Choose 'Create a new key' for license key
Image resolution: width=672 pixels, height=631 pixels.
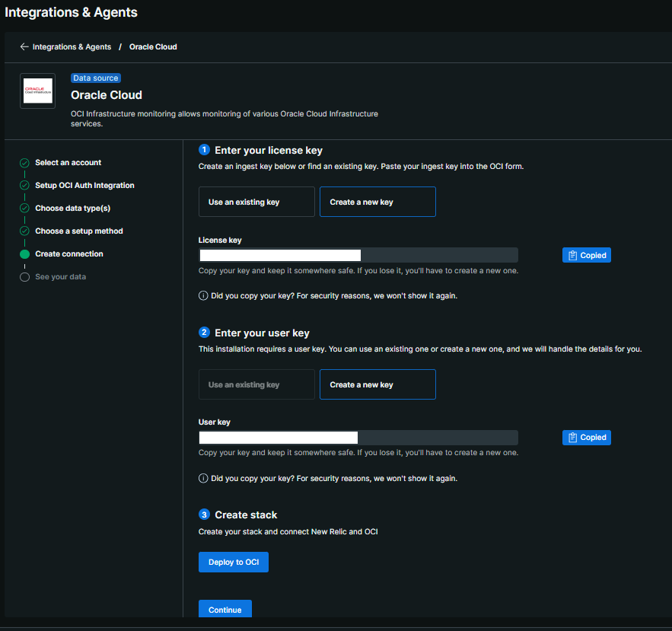[x=377, y=202]
